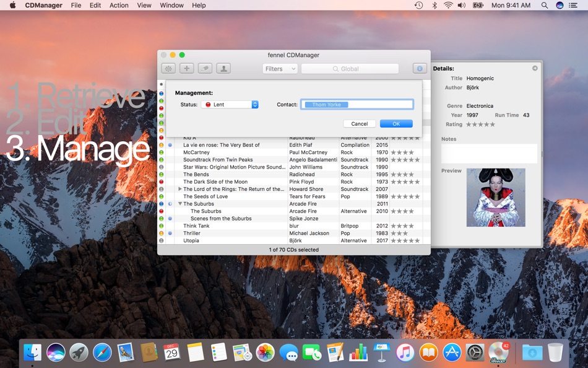
Task: Open the Action menu
Action: point(119,5)
